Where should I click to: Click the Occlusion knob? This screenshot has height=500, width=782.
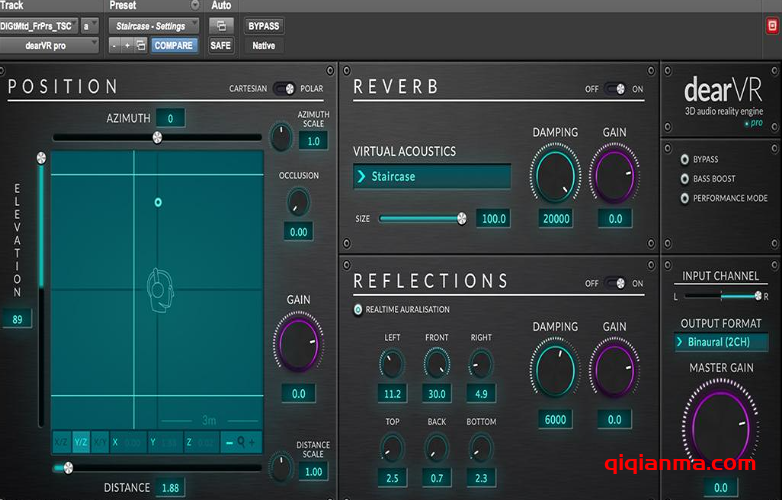coord(298,203)
